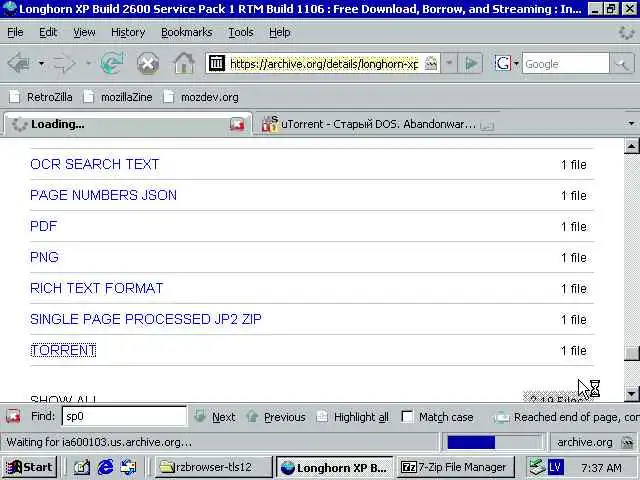Viewport: 640px width, 480px height.
Task: Open the RetroZilla bookmark
Action: pos(41,97)
